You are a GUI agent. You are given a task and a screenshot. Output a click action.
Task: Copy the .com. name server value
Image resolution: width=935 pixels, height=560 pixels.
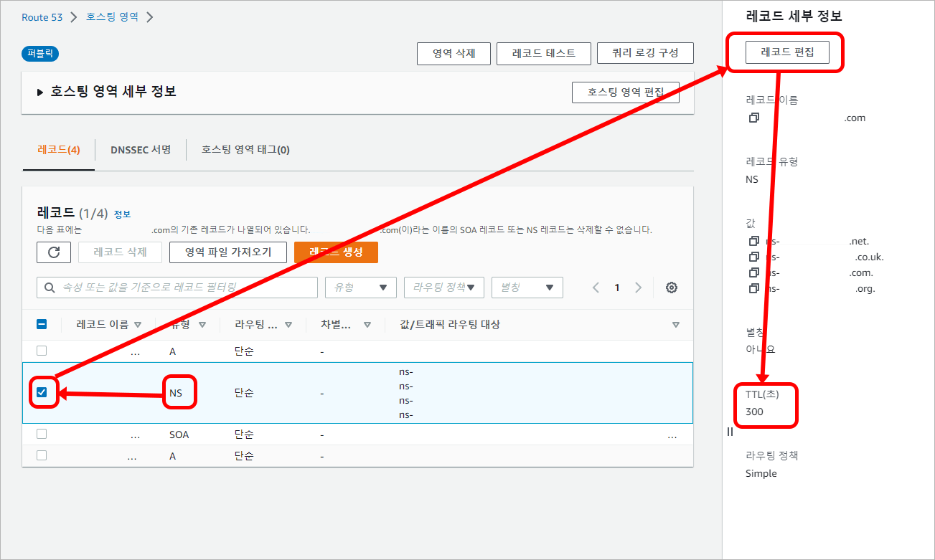point(753,272)
